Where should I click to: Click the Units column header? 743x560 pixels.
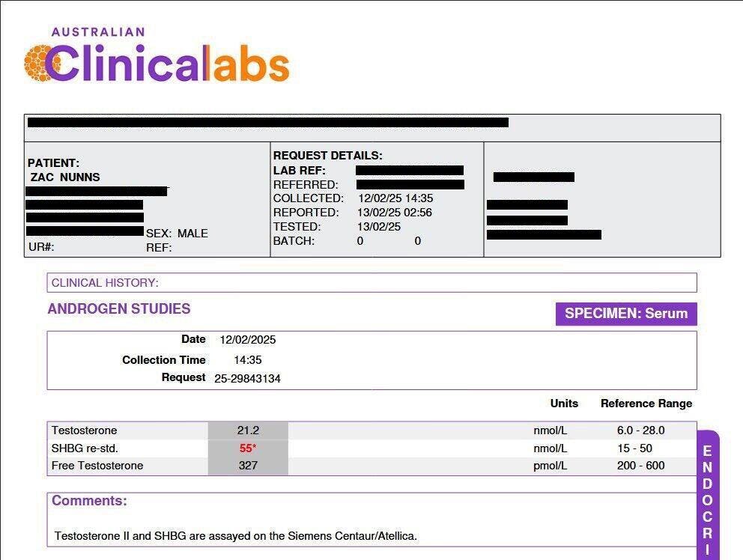click(564, 404)
